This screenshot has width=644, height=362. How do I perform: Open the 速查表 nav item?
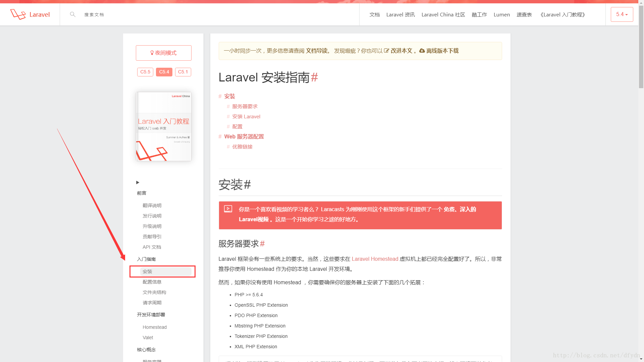(524, 15)
